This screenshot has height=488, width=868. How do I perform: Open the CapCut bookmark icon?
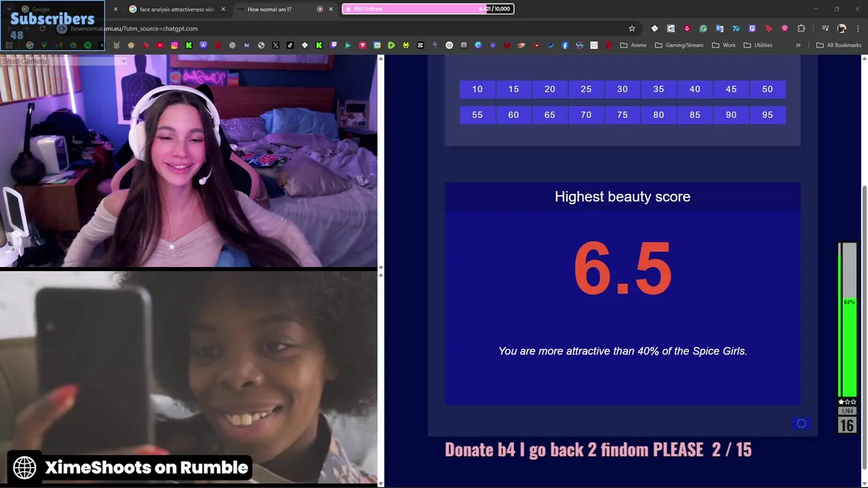420,45
